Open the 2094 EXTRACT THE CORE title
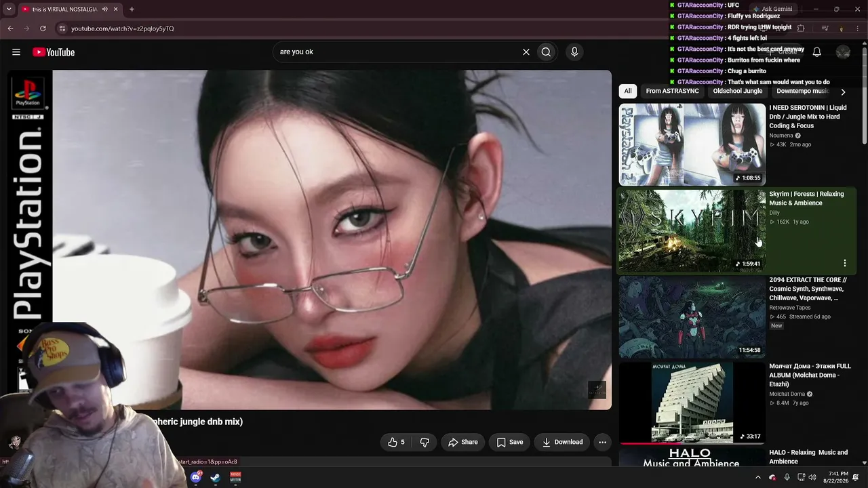 [x=808, y=289]
